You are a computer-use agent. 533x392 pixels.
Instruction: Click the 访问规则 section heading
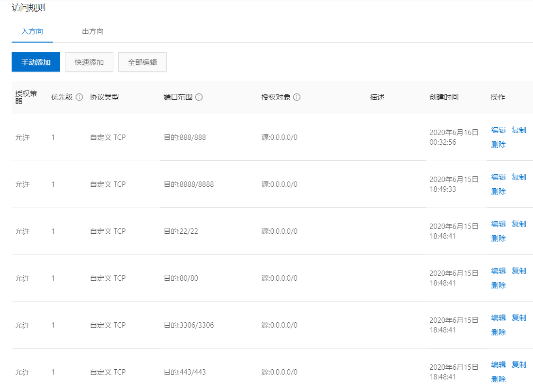click(29, 7)
